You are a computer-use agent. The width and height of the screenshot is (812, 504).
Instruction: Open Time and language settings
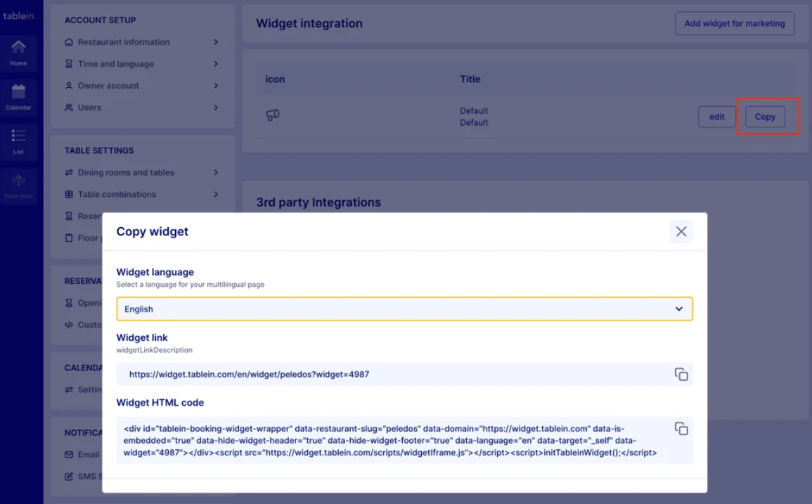click(142, 64)
